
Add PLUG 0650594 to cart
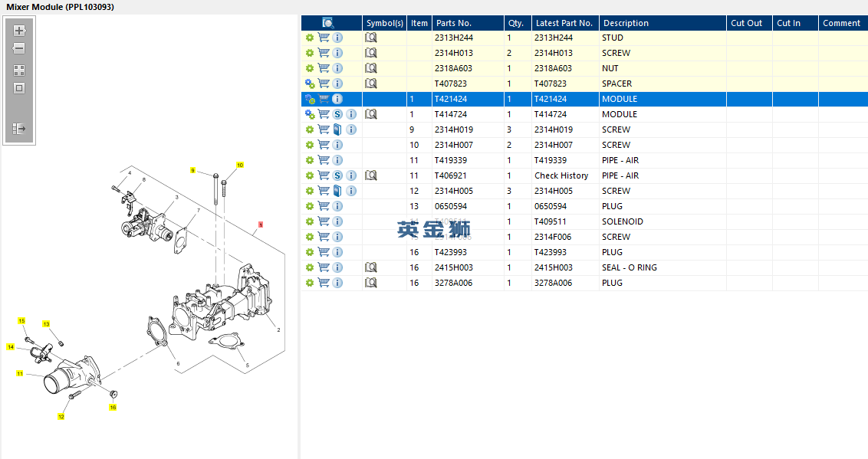324,205
